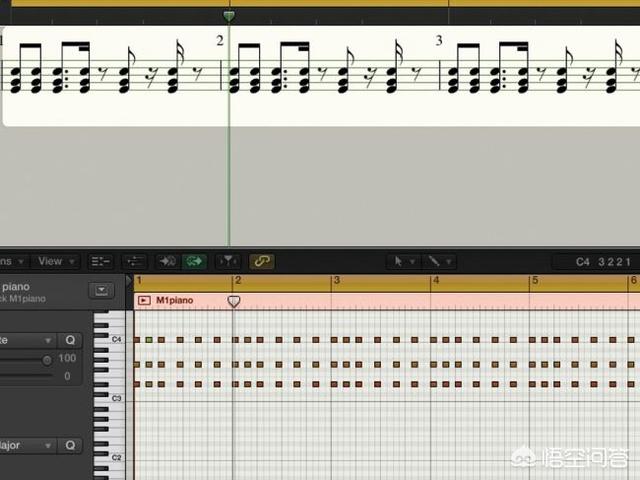Click the Scale Quantize Q button
This screenshot has height=480, width=640.
70,445
